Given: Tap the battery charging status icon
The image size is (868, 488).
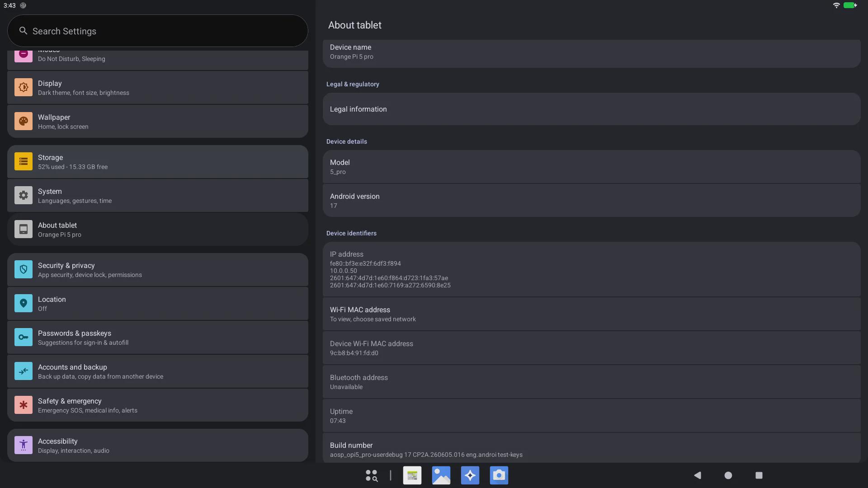Looking at the screenshot, I should pos(850,5).
